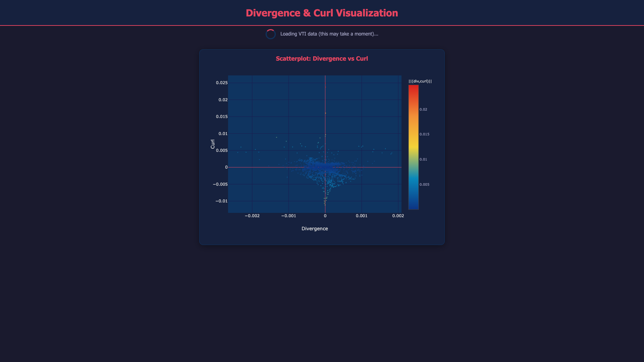Click 'Scatterplot: Divergence vs Curl' heading
Image resolution: width=644 pixels, height=362 pixels.
(x=322, y=59)
